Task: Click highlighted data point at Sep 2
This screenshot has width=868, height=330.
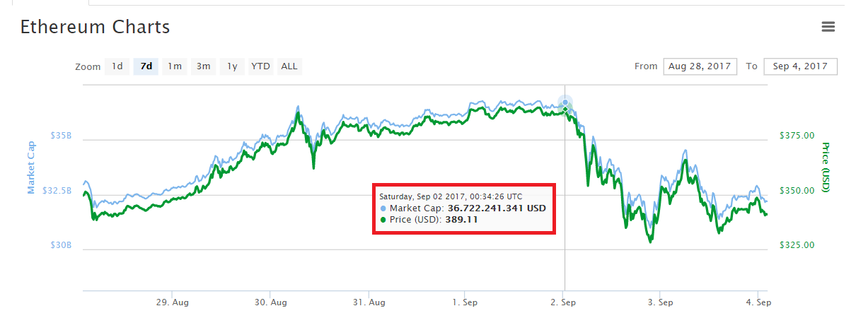Action: click(565, 106)
